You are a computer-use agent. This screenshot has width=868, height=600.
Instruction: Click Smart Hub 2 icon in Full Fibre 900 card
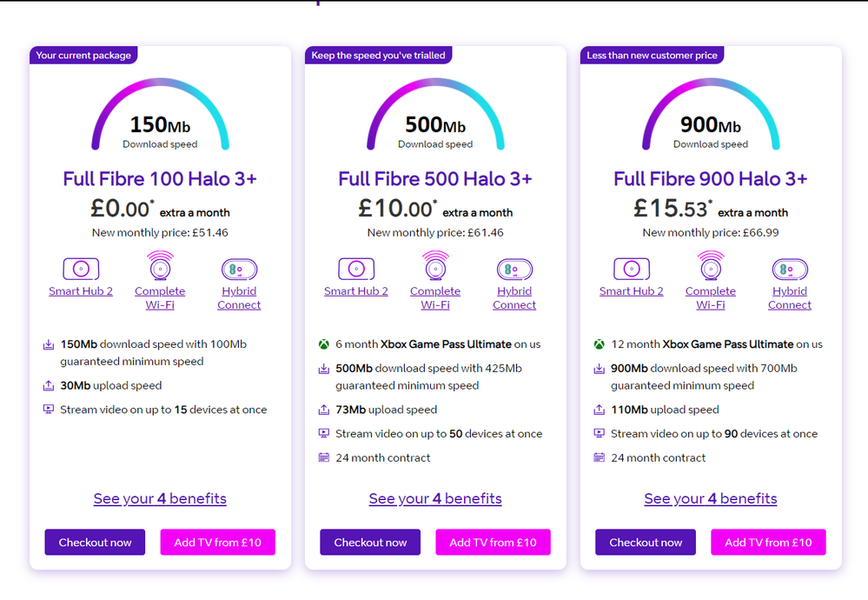632,269
